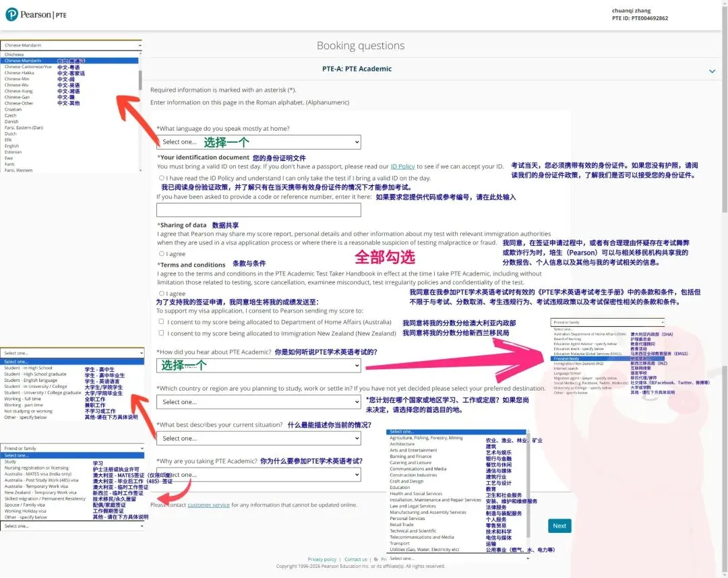Choose Danish in the language list
This screenshot has width=728, height=578.
pyautogui.click(x=11, y=121)
